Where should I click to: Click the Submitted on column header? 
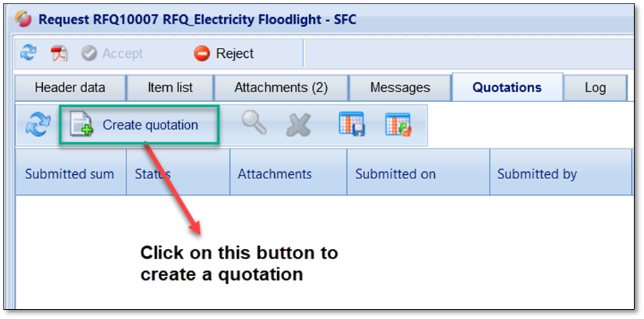[x=395, y=174]
